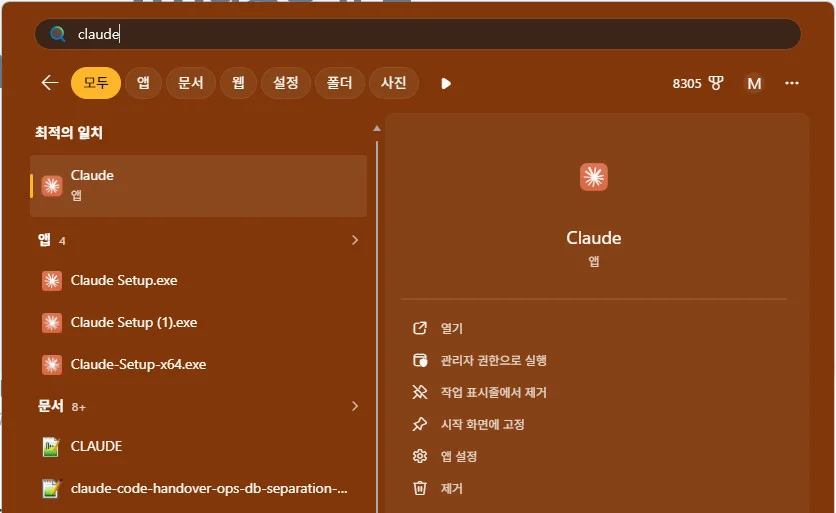Screen dimensions: 836x513
Task: Open Claude Setup.exe result
Action: pos(198,280)
